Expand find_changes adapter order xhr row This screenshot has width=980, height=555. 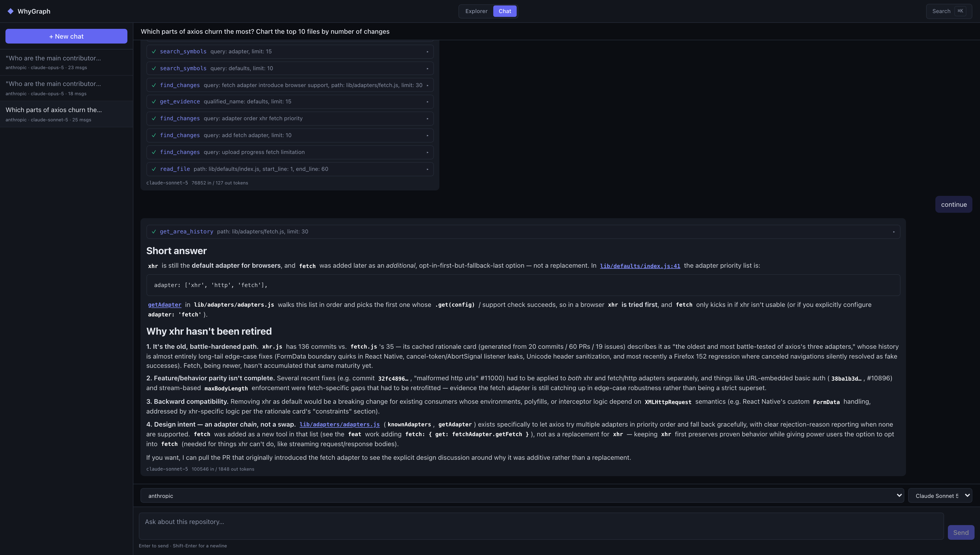point(290,118)
